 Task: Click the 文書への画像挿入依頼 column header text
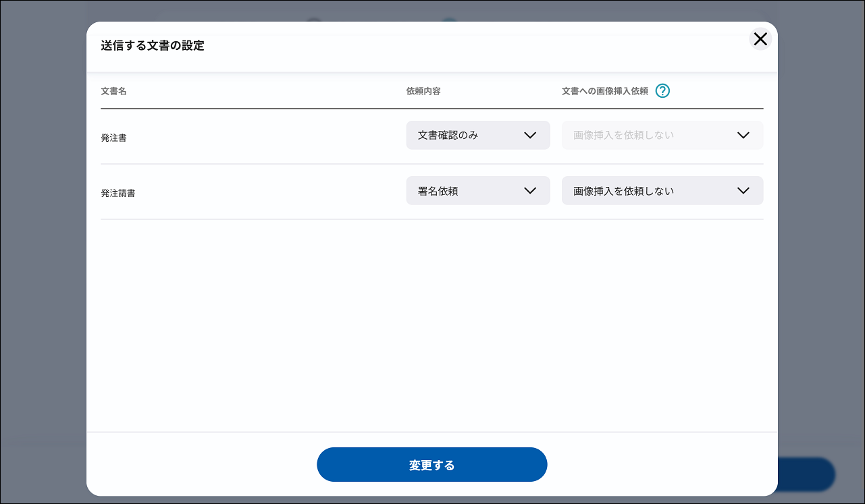tap(604, 91)
